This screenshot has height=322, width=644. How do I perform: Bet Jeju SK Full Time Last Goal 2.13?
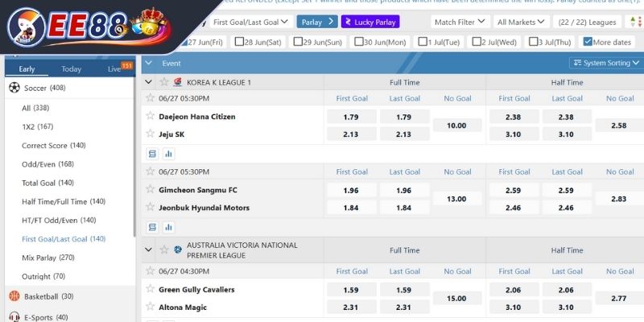pyautogui.click(x=404, y=134)
